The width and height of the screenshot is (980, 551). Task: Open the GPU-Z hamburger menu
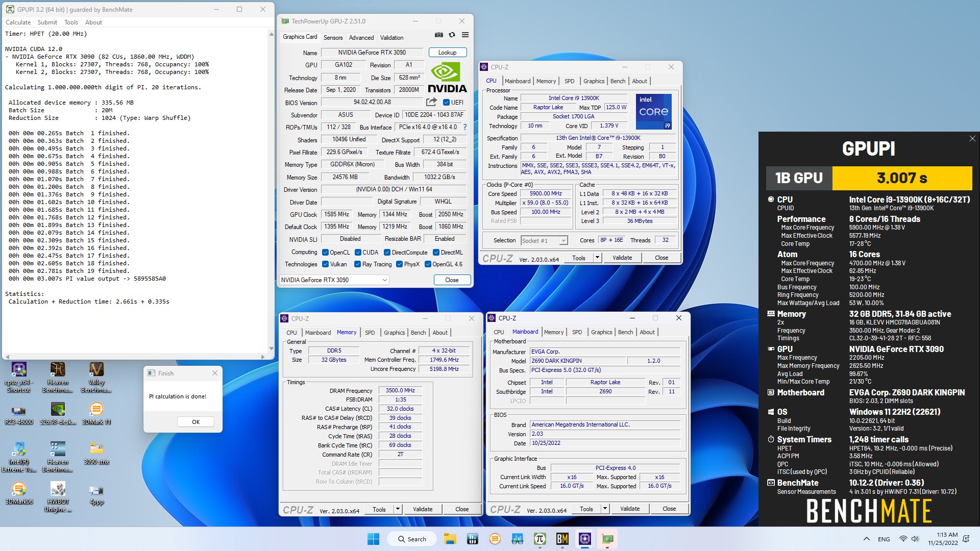point(465,35)
